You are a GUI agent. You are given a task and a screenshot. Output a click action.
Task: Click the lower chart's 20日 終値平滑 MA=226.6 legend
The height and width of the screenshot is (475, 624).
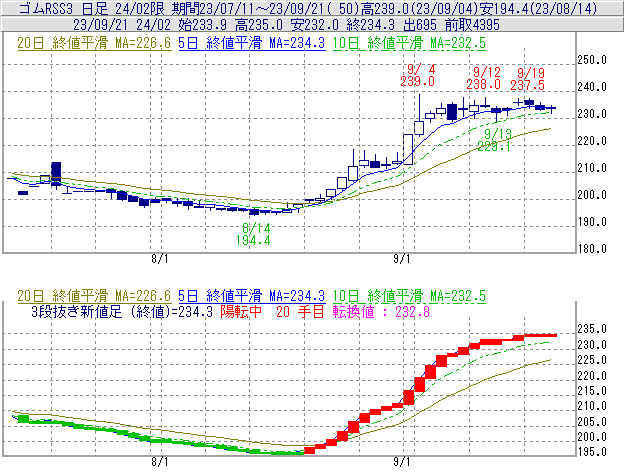click(x=94, y=296)
